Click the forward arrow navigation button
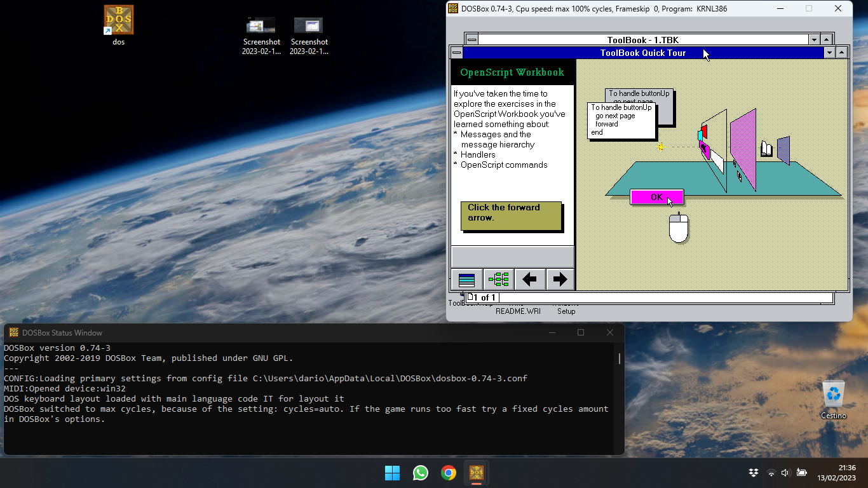 coord(560,279)
